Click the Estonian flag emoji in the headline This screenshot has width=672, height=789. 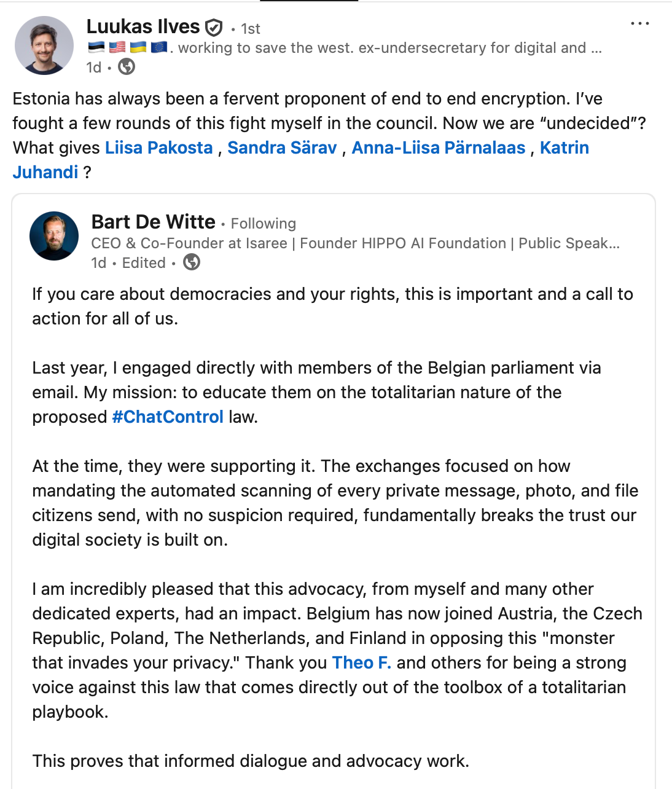pos(96,47)
